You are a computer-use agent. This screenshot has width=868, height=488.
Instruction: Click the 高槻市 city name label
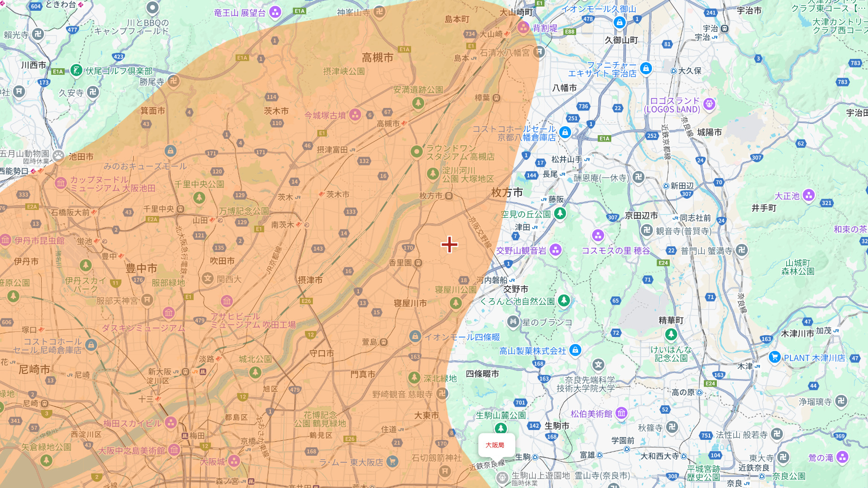tap(377, 57)
